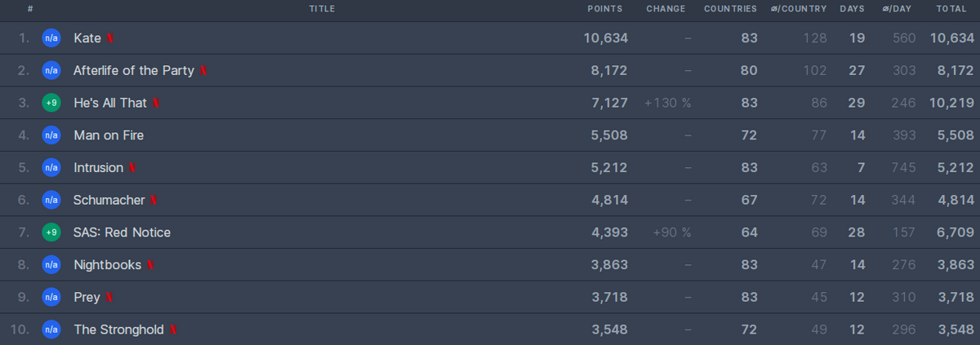Viewport: 980px width, 345px height.
Task: Click the DAYS column header
Action: pos(852,9)
